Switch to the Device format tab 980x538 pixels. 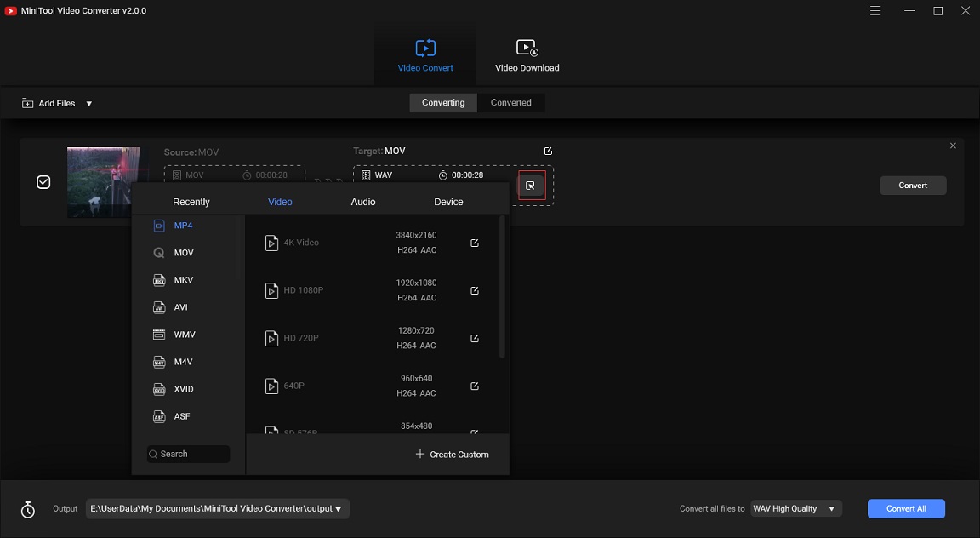click(x=449, y=202)
